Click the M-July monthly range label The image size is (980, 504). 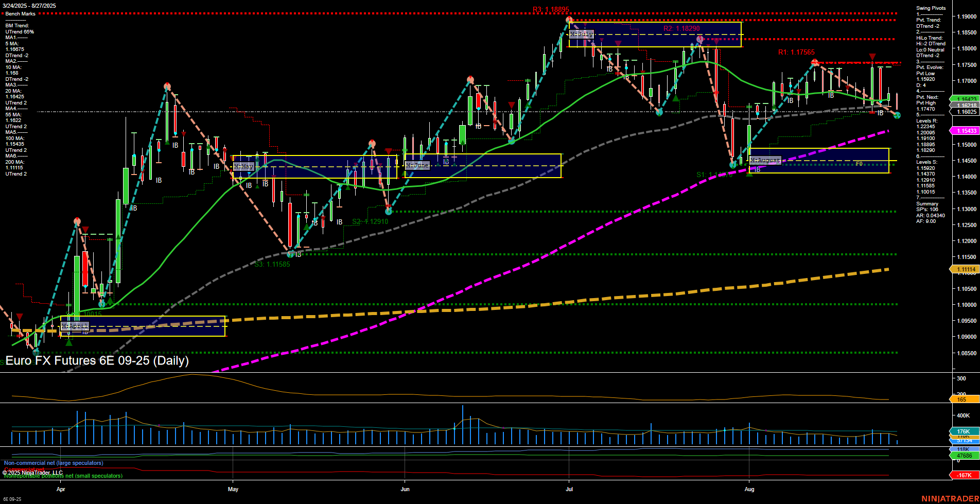click(x=582, y=34)
